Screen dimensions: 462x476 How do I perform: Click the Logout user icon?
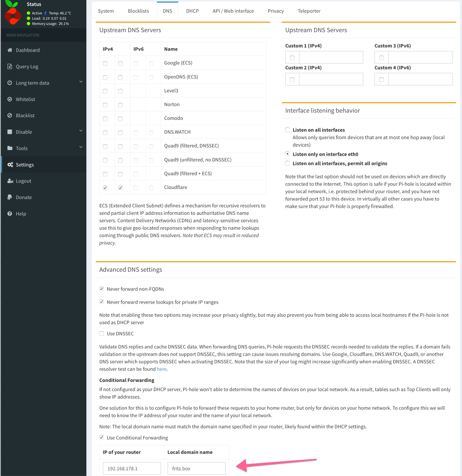[x=10, y=181]
